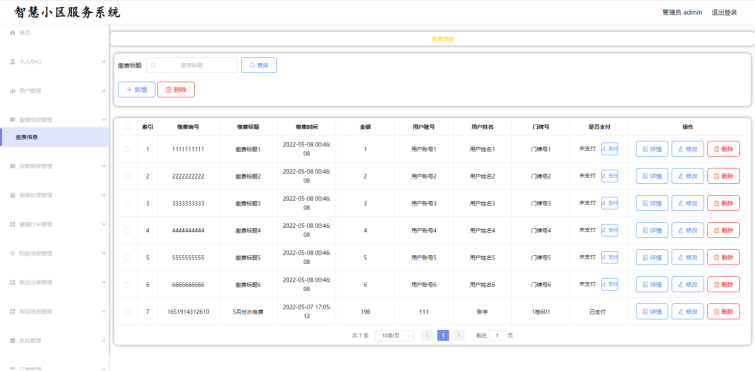Click 退出登录 to log out
This screenshot has height=371, width=755.
(x=724, y=13)
